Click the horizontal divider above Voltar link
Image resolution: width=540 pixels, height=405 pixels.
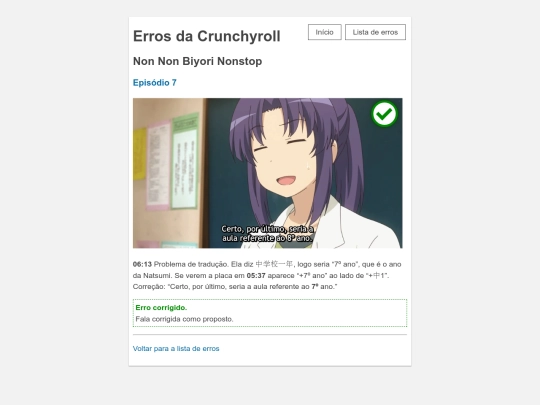[270, 334]
